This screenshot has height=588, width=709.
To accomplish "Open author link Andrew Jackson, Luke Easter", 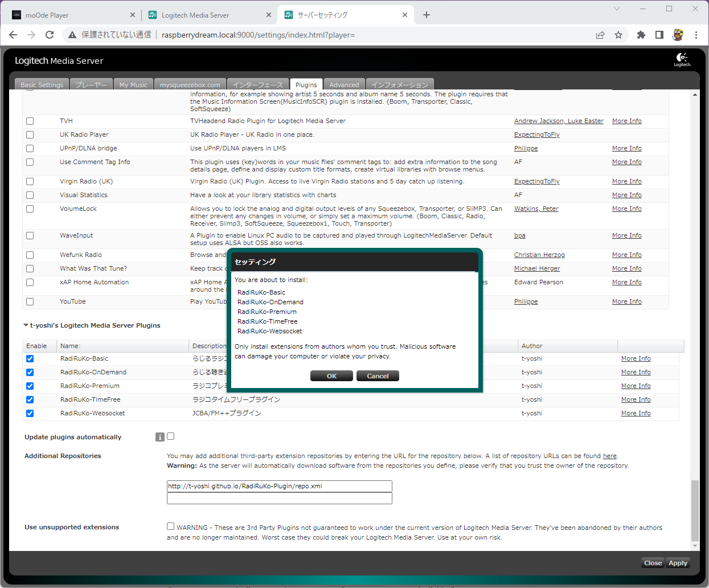I will (559, 121).
